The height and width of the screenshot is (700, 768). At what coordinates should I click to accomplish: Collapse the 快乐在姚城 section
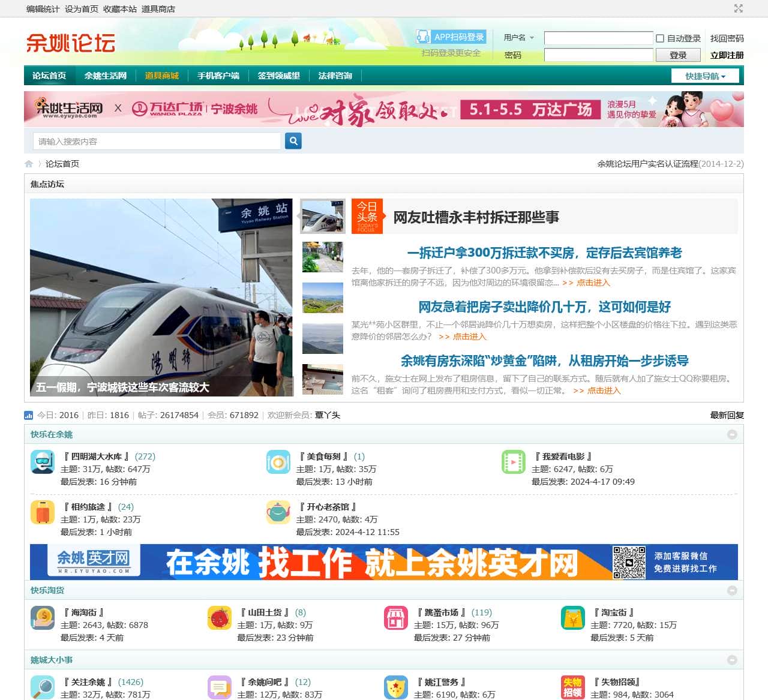point(733,434)
